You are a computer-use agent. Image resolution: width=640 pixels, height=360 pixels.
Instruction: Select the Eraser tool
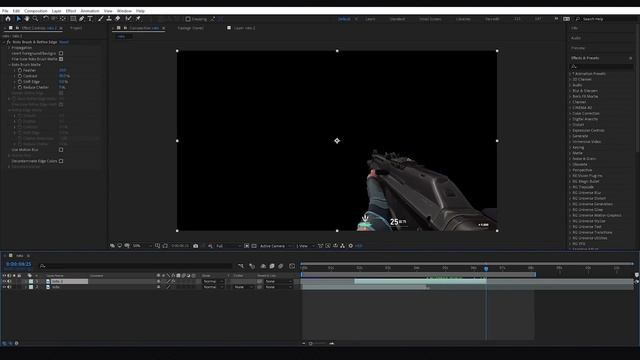(118, 19)
